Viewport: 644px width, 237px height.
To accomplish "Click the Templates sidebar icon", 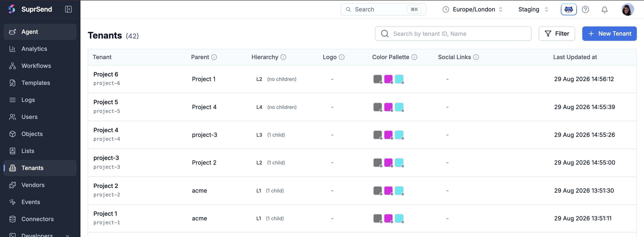I will click(13, 83).
